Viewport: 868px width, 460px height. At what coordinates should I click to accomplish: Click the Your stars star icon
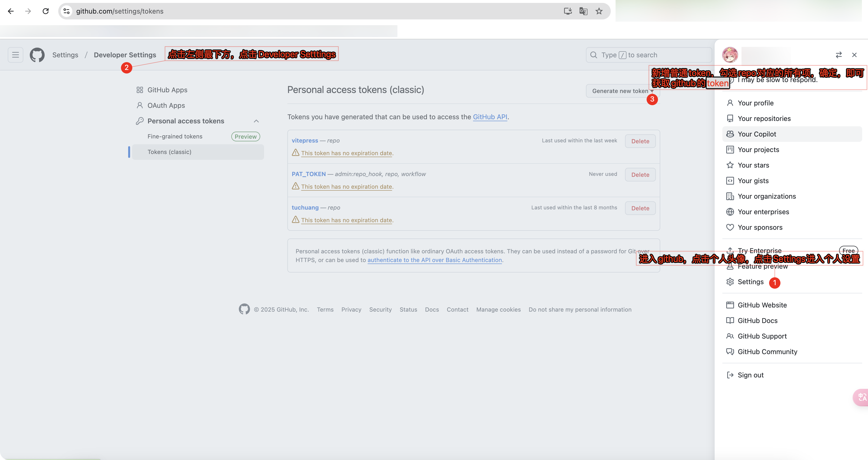pyautogui.click(x=730, y=165)
